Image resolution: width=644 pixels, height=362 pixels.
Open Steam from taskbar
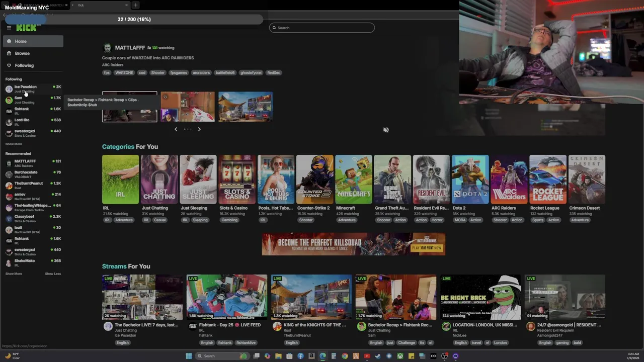[378, 356]
